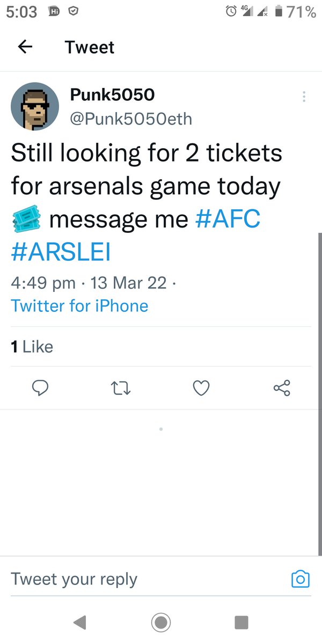Tap the share icon

click(282, 387)
